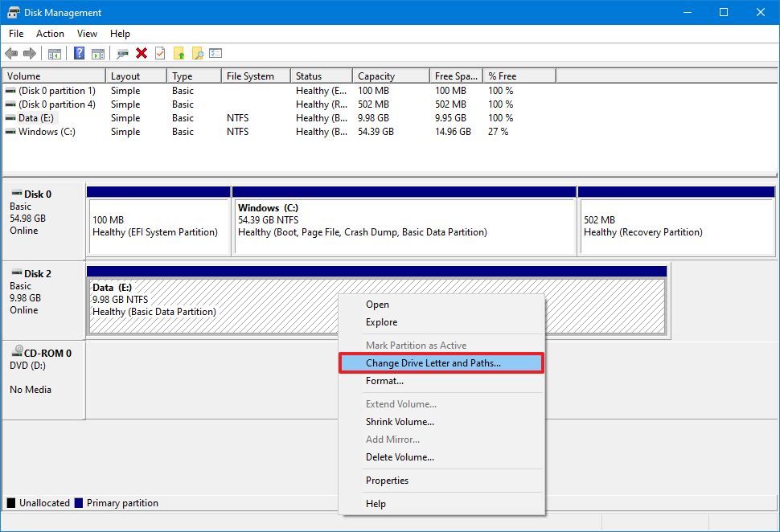Open Properties from the context menu
780x532 pixels.
point(387,480)
